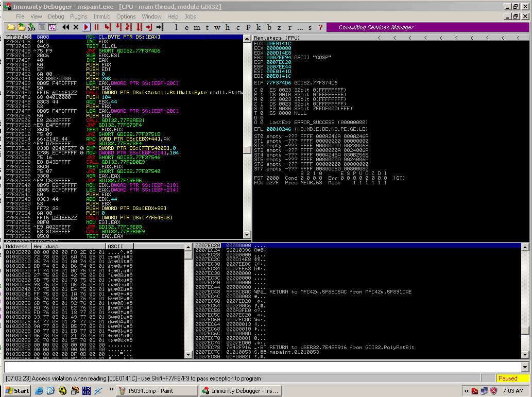532x397 pixels.
Task: Show CPU window via 'c' button
Action: pyautogui.click(x=238, y=27)
